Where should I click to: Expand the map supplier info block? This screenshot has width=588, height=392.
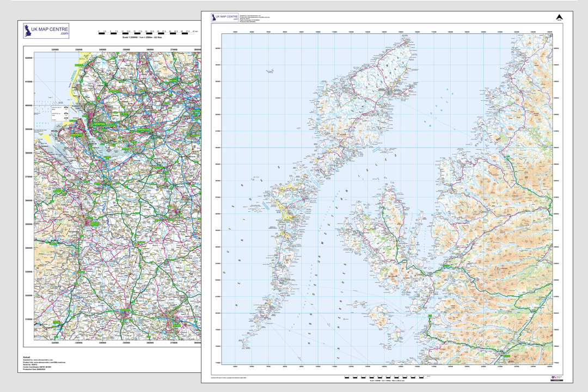[x=41, y=360]
